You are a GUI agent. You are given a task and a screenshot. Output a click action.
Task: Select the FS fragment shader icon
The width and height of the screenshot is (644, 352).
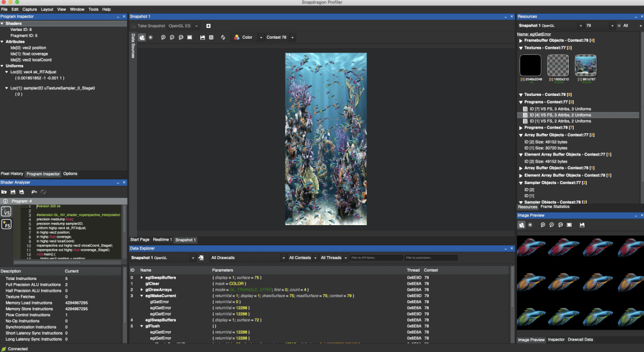tap(7, 225)
